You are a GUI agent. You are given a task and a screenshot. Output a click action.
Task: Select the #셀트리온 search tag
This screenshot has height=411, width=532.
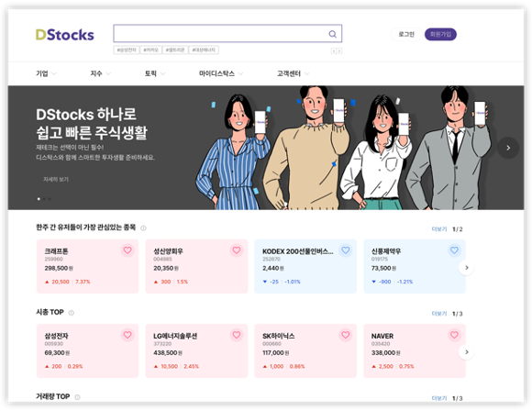tap(175, 50)
